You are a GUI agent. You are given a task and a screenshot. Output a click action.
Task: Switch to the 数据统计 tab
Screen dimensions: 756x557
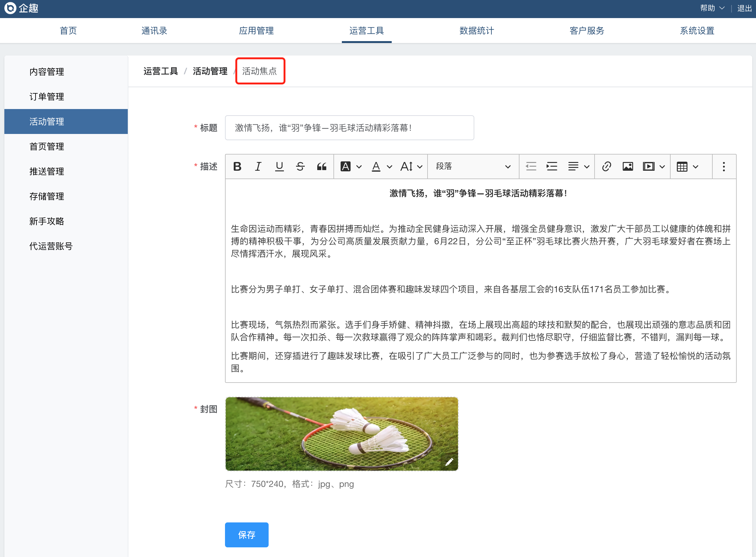pyautogui.click(x=476, y=31)
